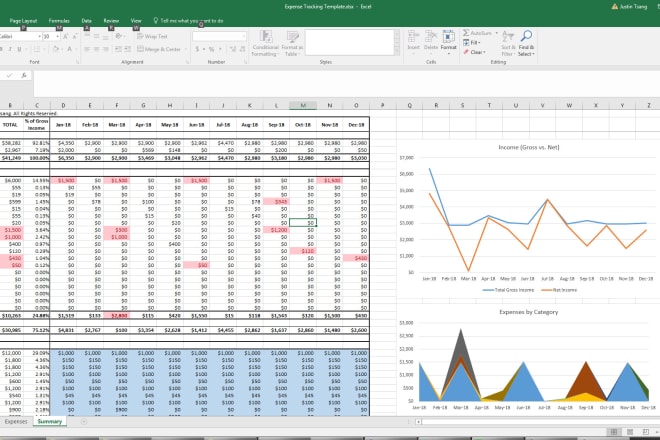Select the Income (Gross vs. Net) chart title
The width and height of the screenshot is (660, 440).
[x=529, y=147]
